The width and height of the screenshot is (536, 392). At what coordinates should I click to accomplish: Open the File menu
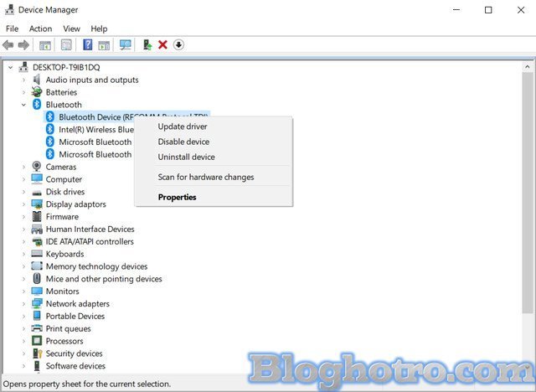13,28
